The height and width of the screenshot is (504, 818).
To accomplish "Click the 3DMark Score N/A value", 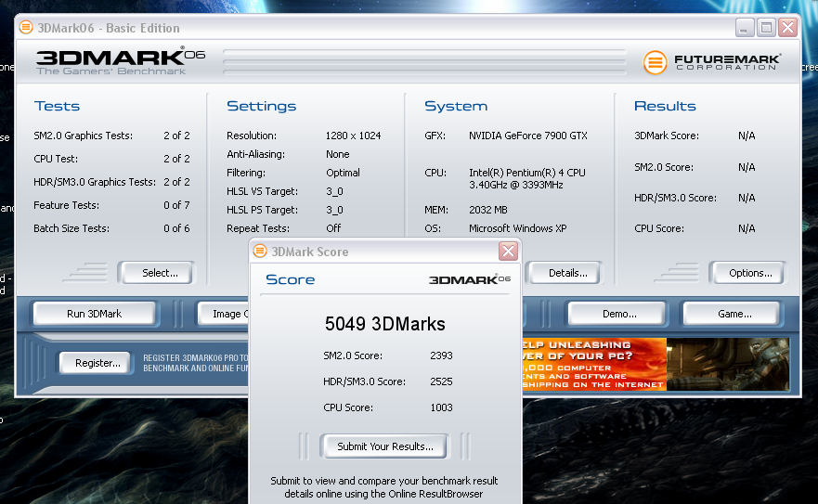I will pyautogui.click(x=747, y=136).
